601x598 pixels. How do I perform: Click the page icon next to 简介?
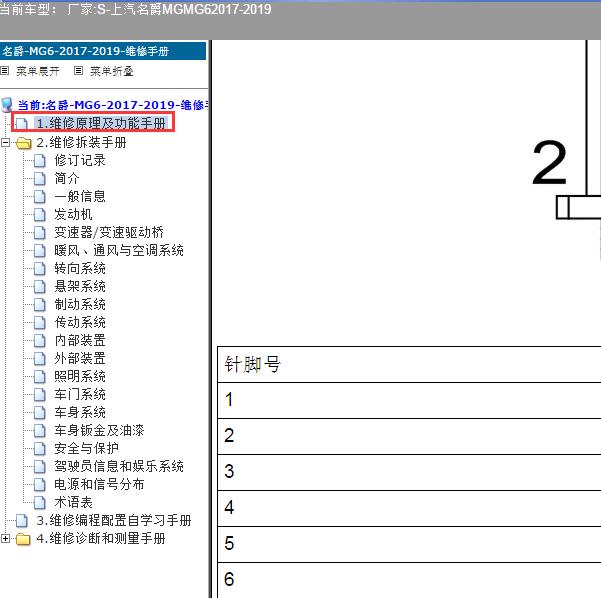tap(39, 179)
